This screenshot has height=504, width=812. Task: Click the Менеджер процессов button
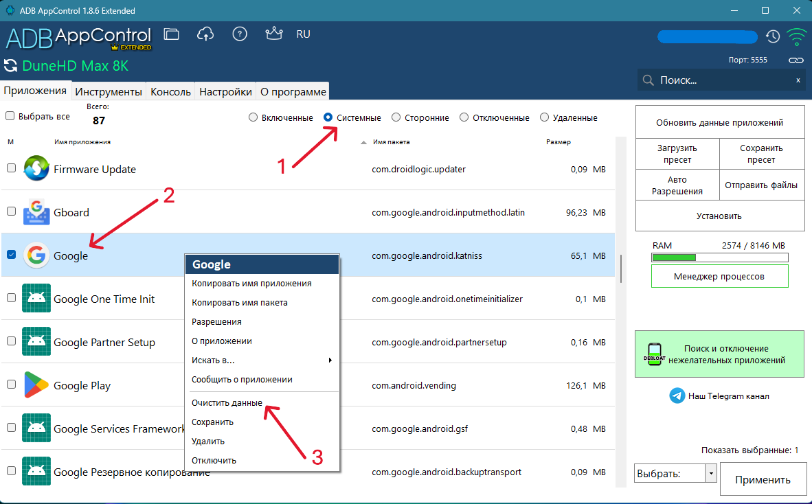click(719, 276)
